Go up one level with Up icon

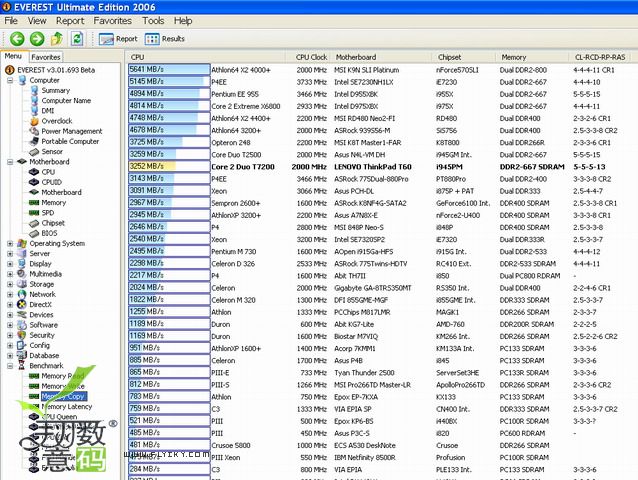click(57, 39)
